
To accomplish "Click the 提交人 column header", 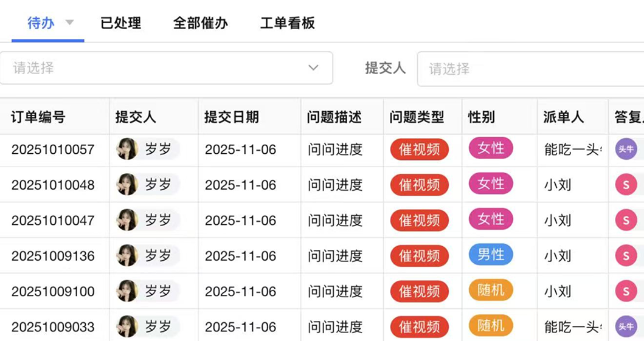I will click(x=136, y=117).
